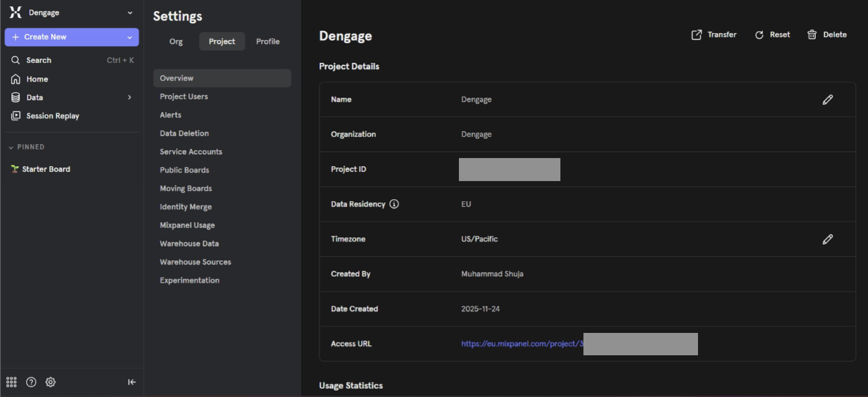868x397 pixels.
Task: Click the US/Pacific timezone value
Action: coord(479,239)
